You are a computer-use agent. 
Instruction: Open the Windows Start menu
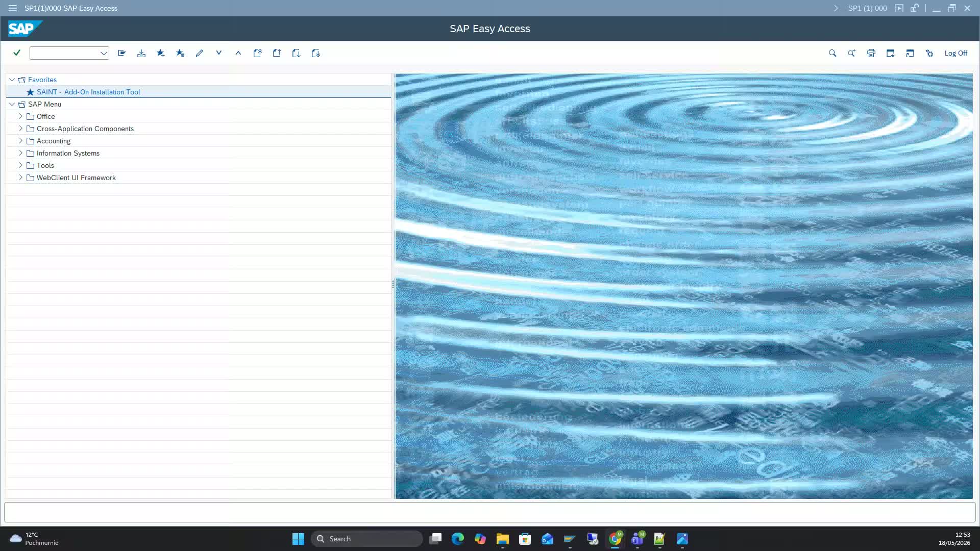(298, 539)
